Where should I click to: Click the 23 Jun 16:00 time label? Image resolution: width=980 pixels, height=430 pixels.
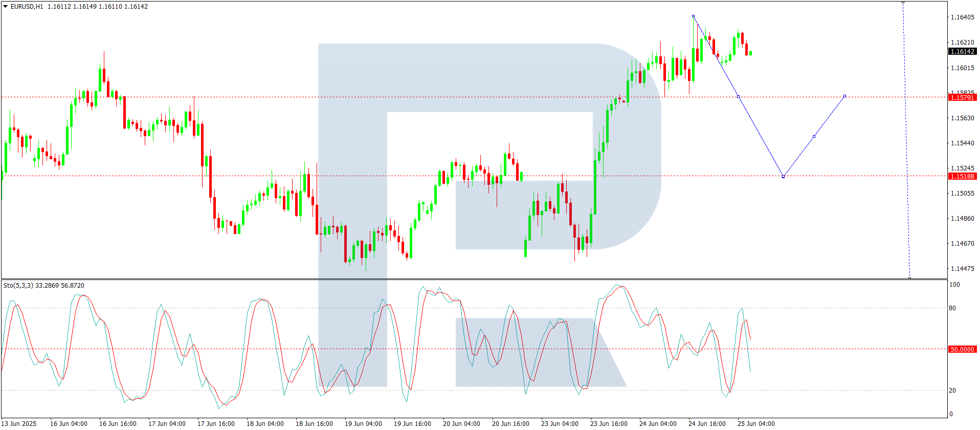tap(609, 424)
